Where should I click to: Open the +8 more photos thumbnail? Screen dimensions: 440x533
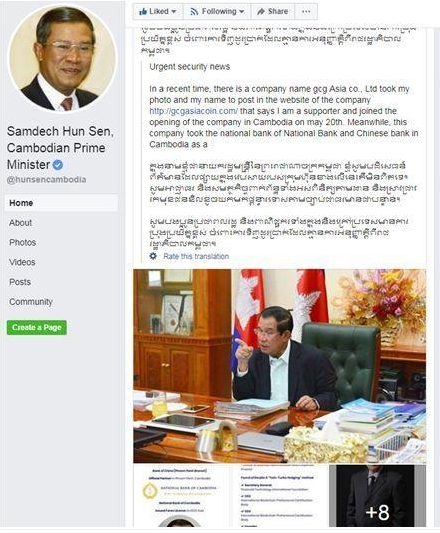click(x=377, y=496)
